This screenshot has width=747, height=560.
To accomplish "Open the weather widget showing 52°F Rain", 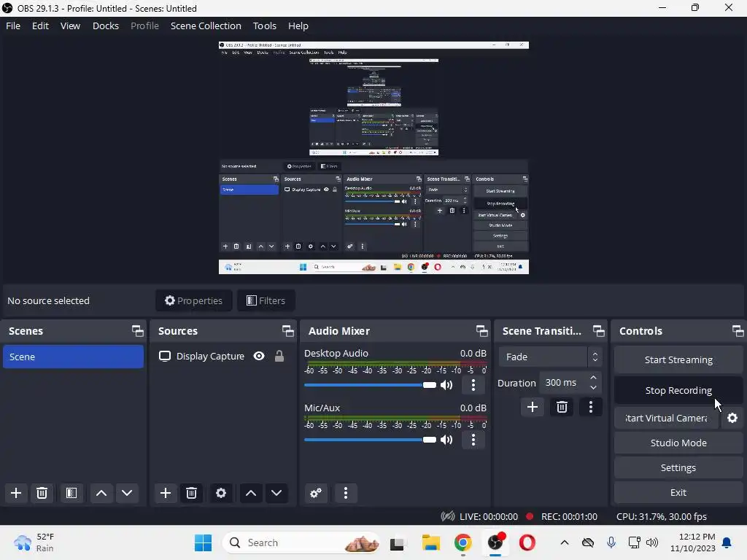I will click(34, 542).
